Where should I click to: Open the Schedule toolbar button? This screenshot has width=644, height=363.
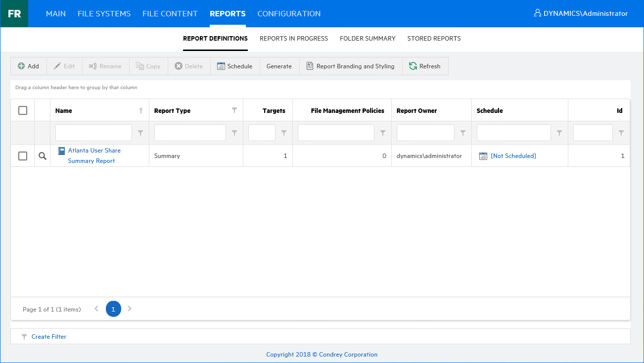point(235,66)
